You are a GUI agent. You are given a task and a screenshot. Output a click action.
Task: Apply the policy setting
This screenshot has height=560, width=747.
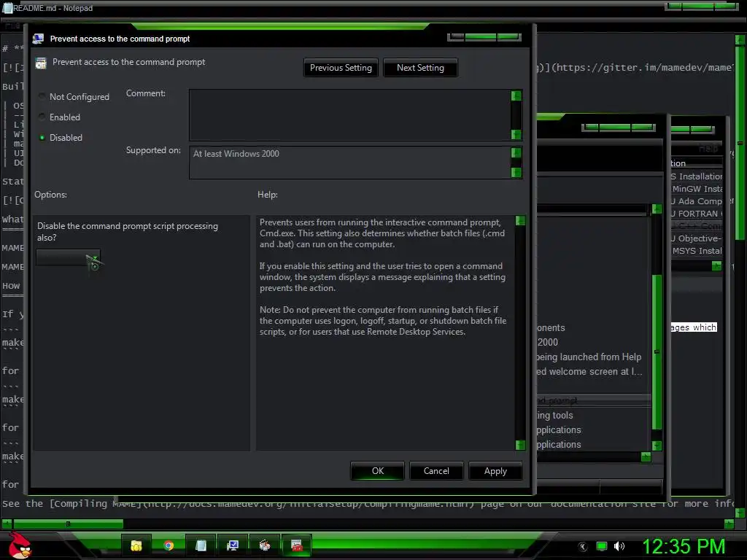click(495, 471)
